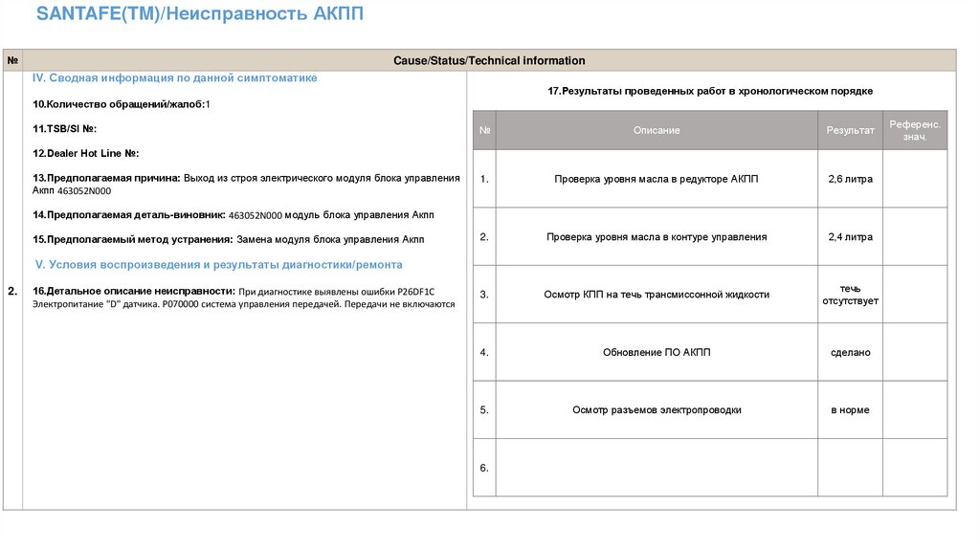Select the 'в норме' result cell

coord(850,409)
